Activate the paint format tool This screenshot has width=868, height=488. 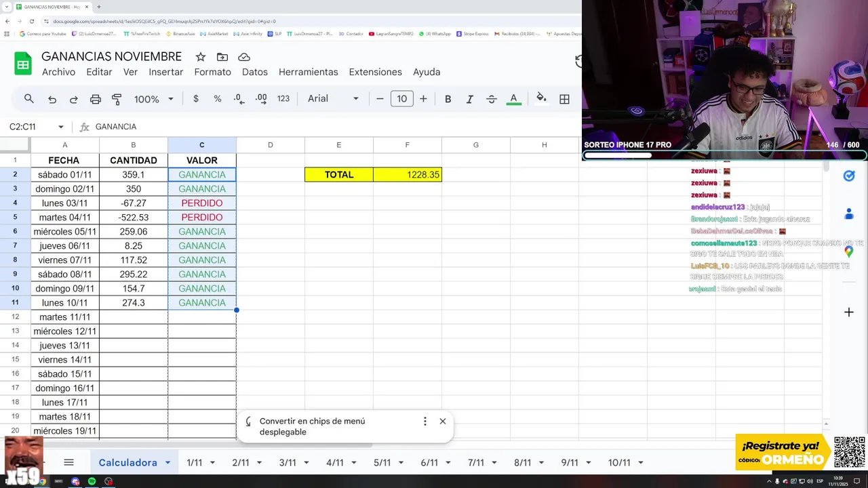pos(117,99)
